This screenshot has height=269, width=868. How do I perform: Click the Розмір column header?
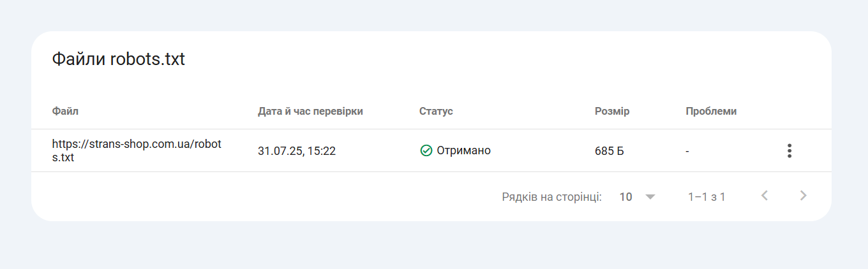(612, 112)
